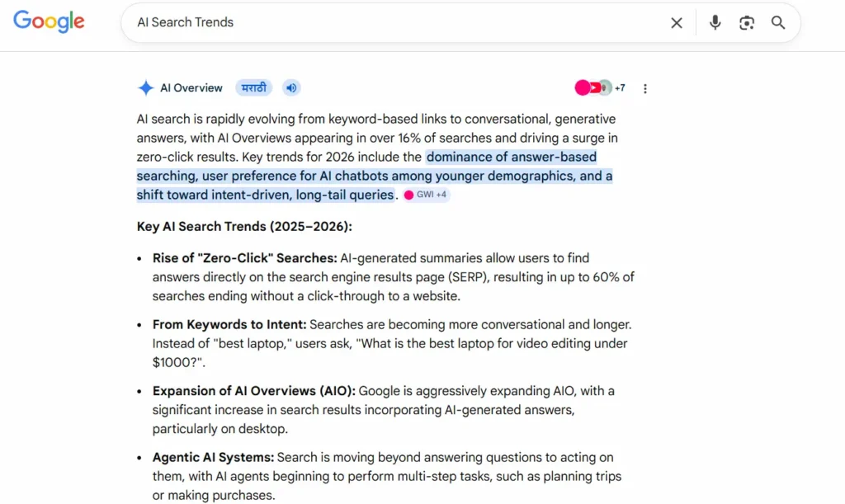Open the three-dot more options menu

pyautogui.click(x=645, y=88)
